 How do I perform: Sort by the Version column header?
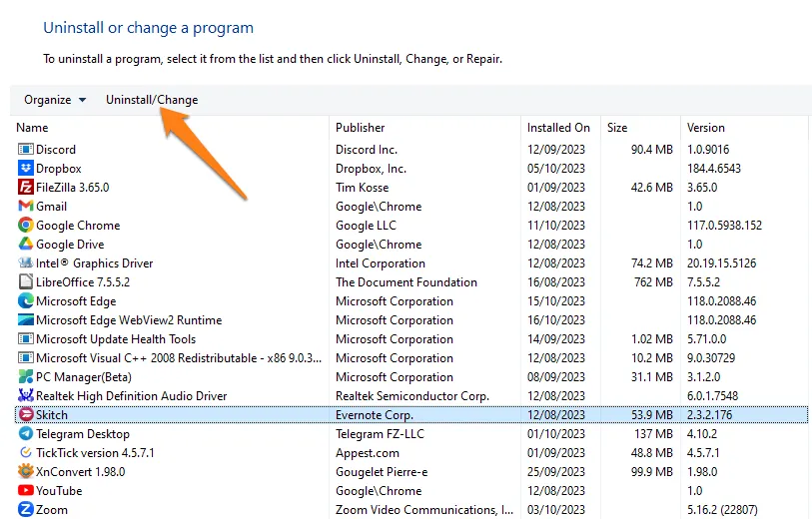coord(706,128)
